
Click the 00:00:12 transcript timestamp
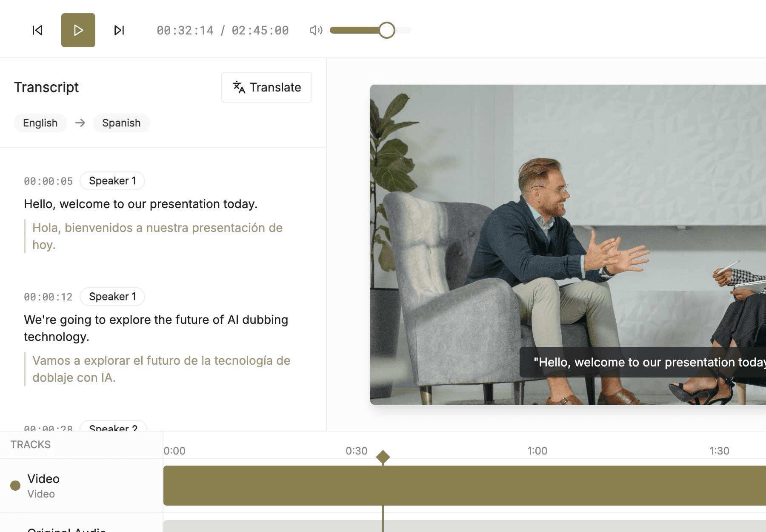(x=48, y=297)
